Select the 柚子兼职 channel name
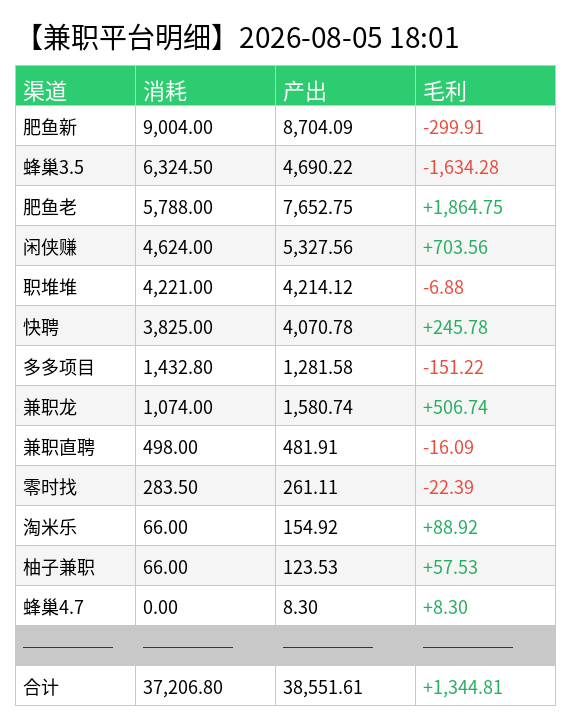Viewport: 570px width, 720px height. pos(59,567)
